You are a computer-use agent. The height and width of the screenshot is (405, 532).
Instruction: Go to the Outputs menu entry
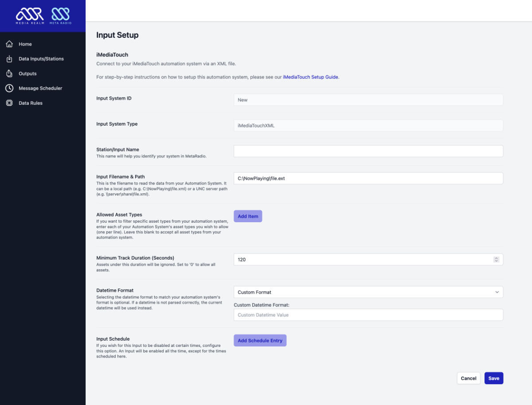(x=27, y=73)
